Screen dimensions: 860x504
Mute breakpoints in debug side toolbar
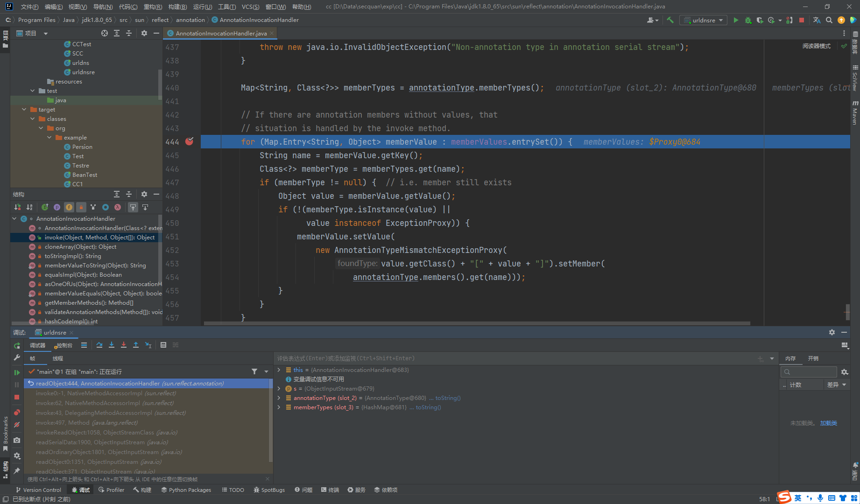17,425
